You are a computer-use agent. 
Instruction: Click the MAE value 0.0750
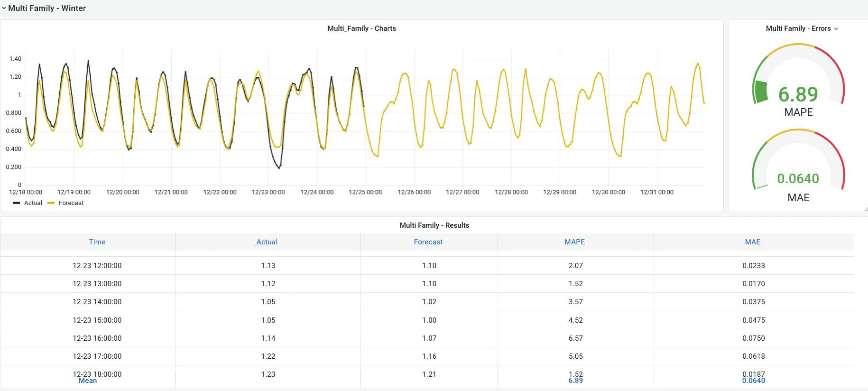pos(754,338)
